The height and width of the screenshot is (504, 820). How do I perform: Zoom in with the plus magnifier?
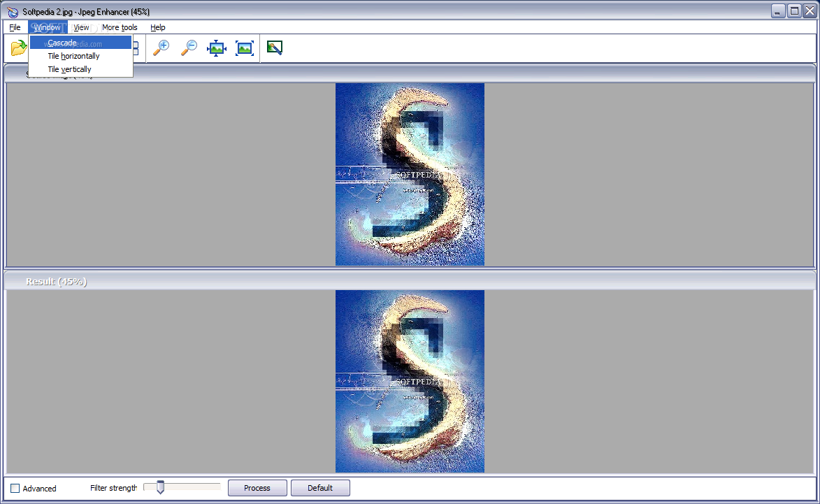[x=161, y=48]
